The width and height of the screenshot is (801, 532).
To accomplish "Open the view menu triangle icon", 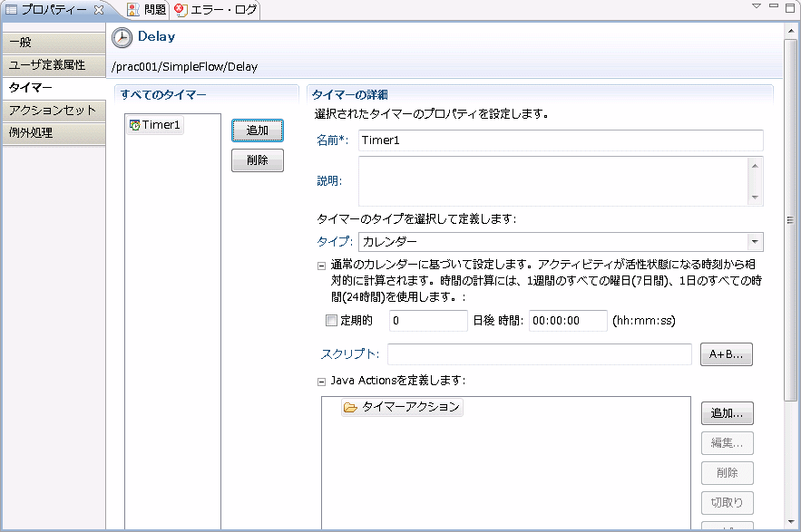I will tap(756, 6).
